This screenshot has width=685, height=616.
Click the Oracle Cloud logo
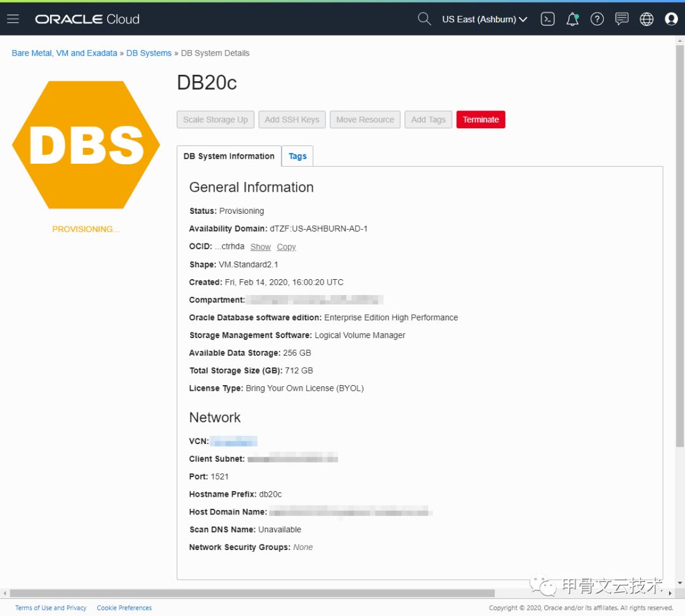point(88,19)
